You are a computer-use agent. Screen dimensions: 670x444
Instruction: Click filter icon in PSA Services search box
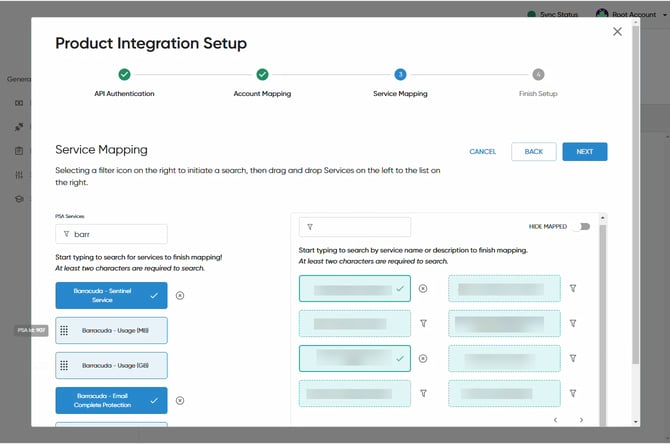point(66,234)
